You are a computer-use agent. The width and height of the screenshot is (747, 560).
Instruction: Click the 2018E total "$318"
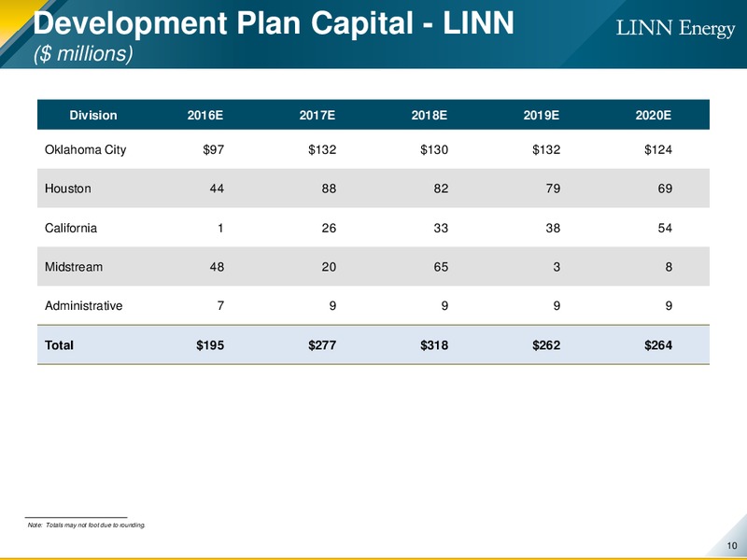(x=434, y=345)
